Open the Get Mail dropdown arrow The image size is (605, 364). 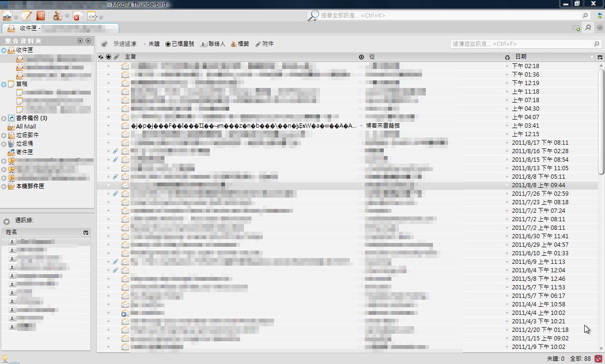[16, 17]
